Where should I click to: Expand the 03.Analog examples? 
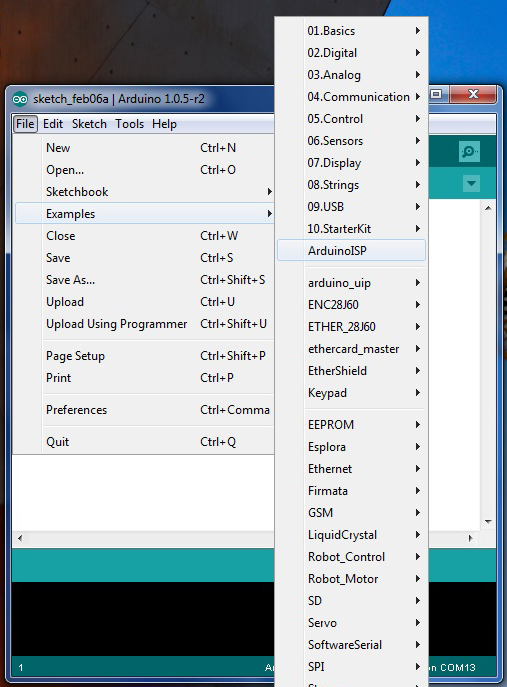coord(351,75)
